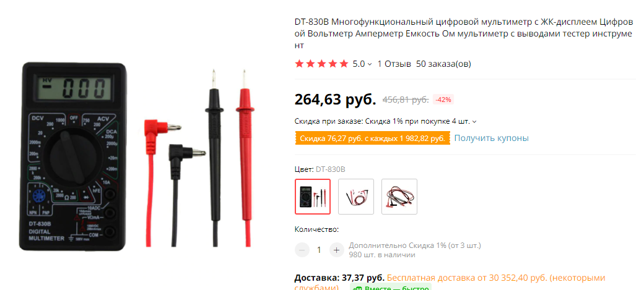The height and width of the screenshot is (290, 644).
Task: Expand the bulk discount details chevron
Action: pos(475,122)
